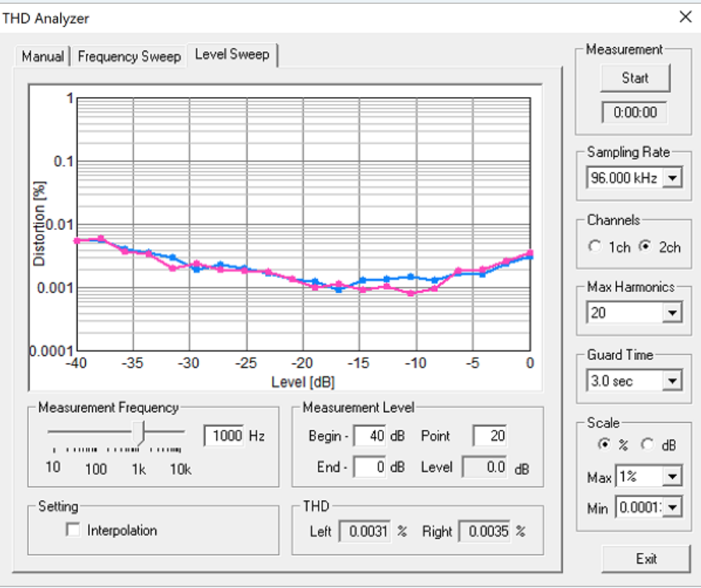
Task: Click the Point count input field
Action: click(x=489, y=435)
